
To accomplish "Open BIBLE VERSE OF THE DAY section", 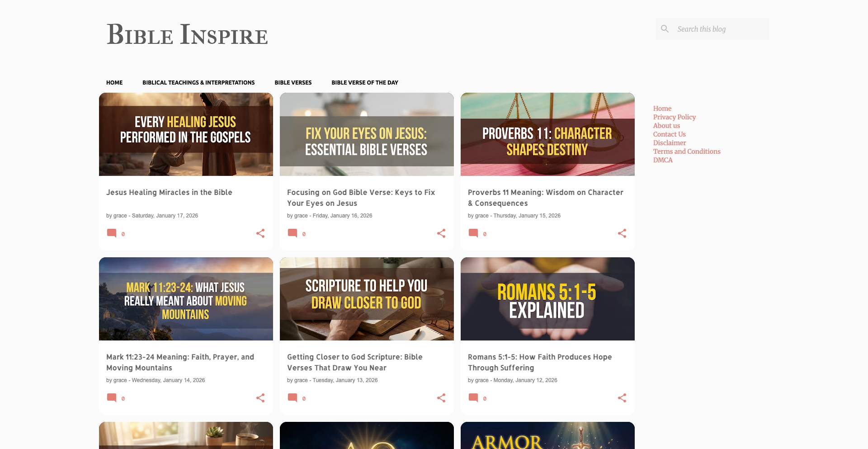I will (x=364, y=82).
